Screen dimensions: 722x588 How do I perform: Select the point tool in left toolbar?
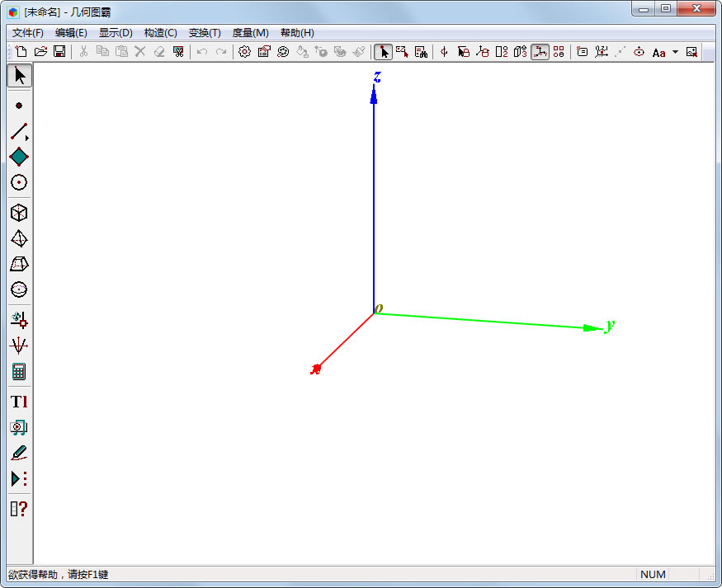coord(19,106)
